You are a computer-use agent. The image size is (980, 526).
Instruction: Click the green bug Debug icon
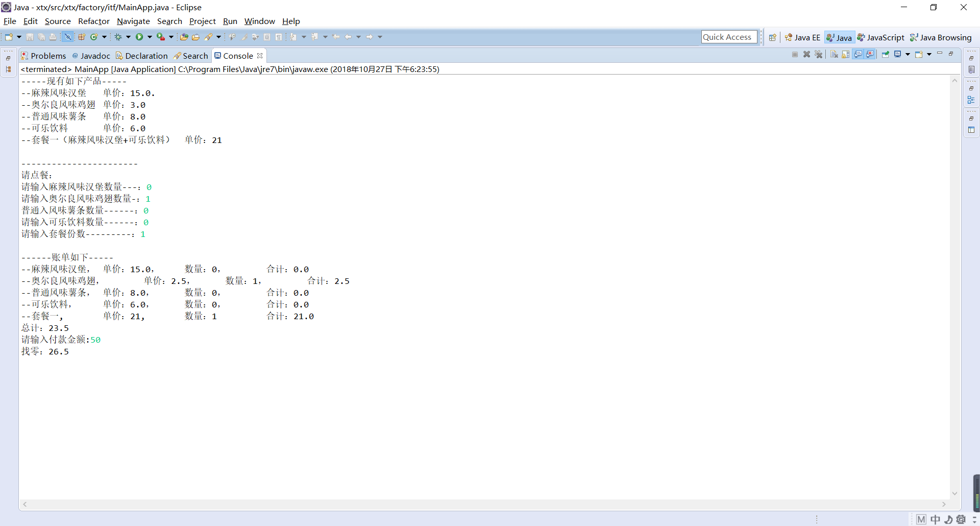click(118, 37)
